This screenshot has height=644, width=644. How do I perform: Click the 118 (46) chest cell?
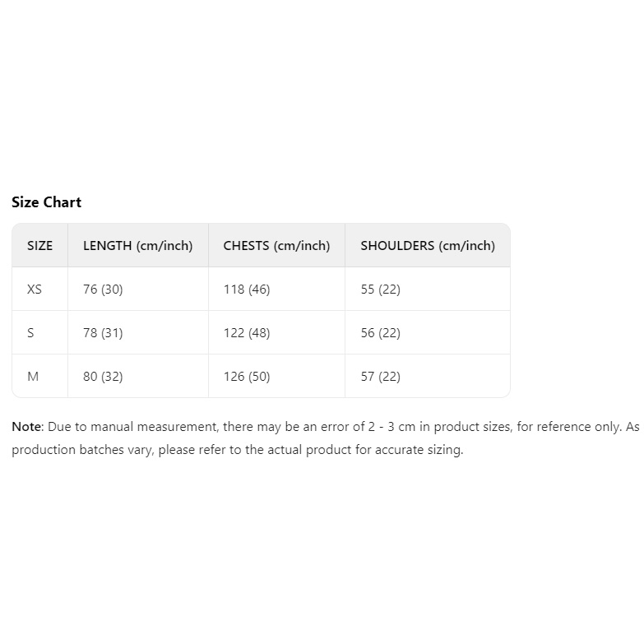point(247,289)
